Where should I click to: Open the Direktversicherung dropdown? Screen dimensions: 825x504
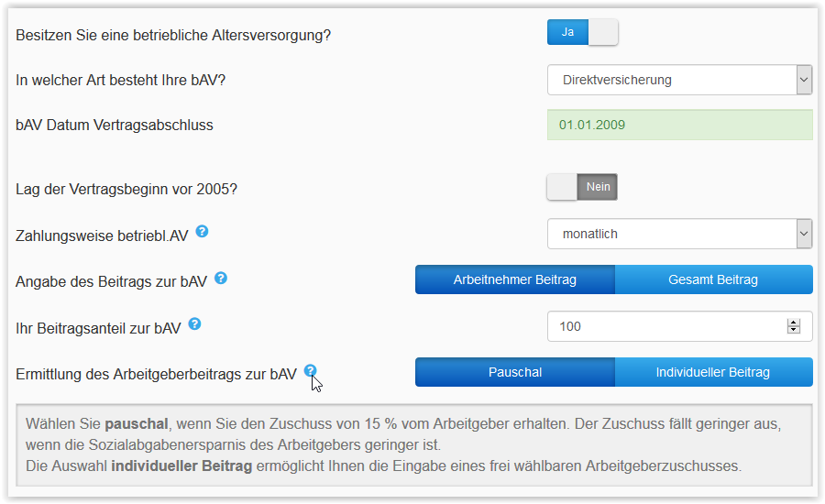coord(679,80)
